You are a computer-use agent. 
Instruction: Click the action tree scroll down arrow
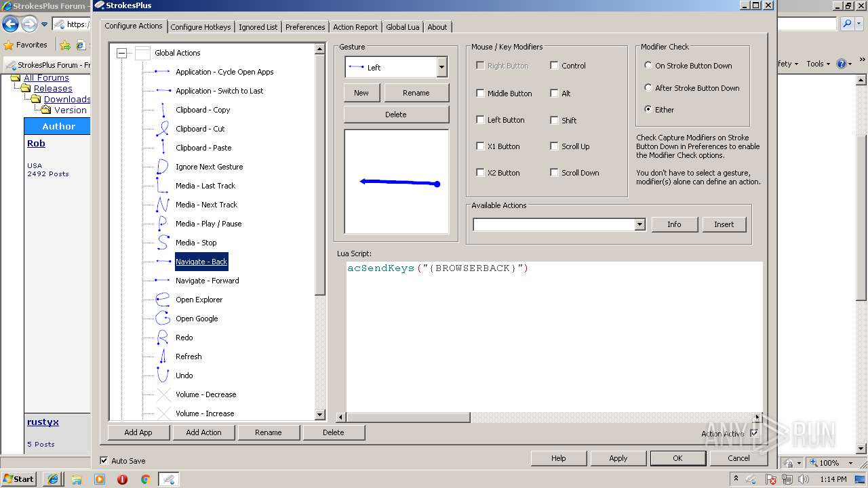coord(320,414)
